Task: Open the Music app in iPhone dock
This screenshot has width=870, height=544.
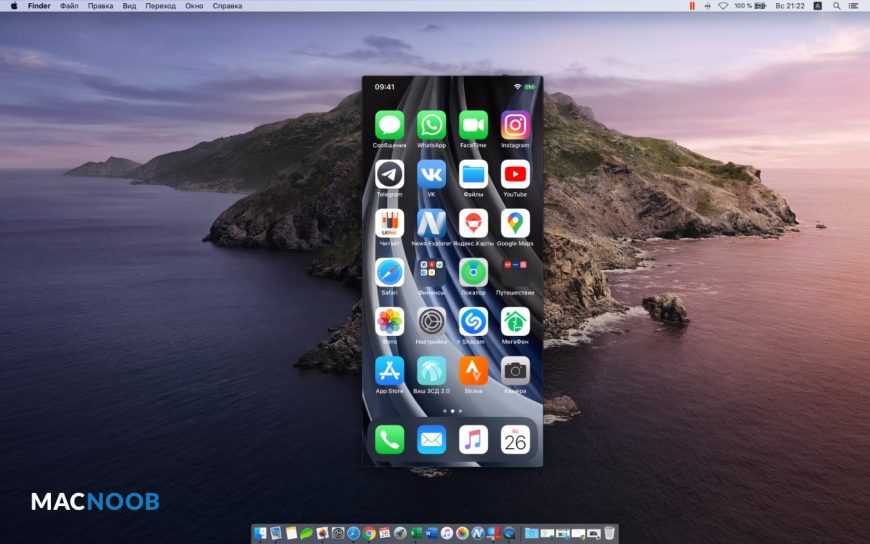Action: click(x=473, y=439)
